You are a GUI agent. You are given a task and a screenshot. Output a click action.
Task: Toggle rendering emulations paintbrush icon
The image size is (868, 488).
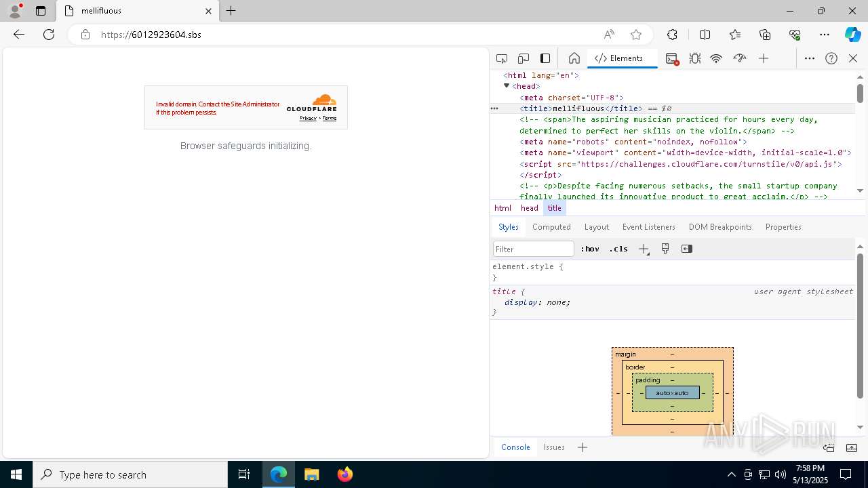[665, 249]
